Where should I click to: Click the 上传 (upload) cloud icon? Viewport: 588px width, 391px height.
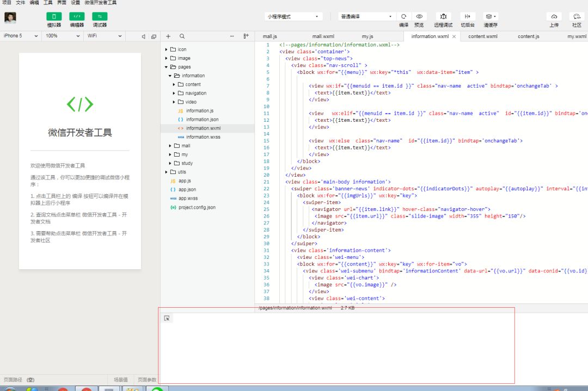554,17
